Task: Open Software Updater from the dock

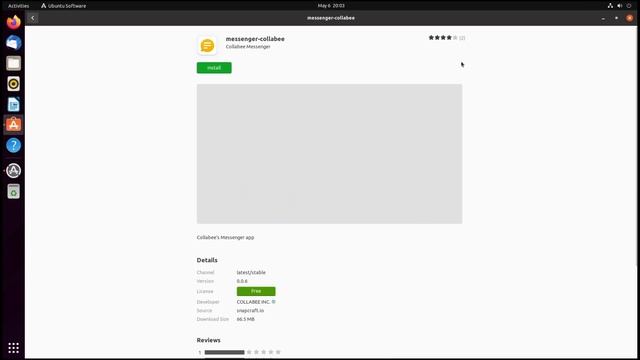Action: 13,171
